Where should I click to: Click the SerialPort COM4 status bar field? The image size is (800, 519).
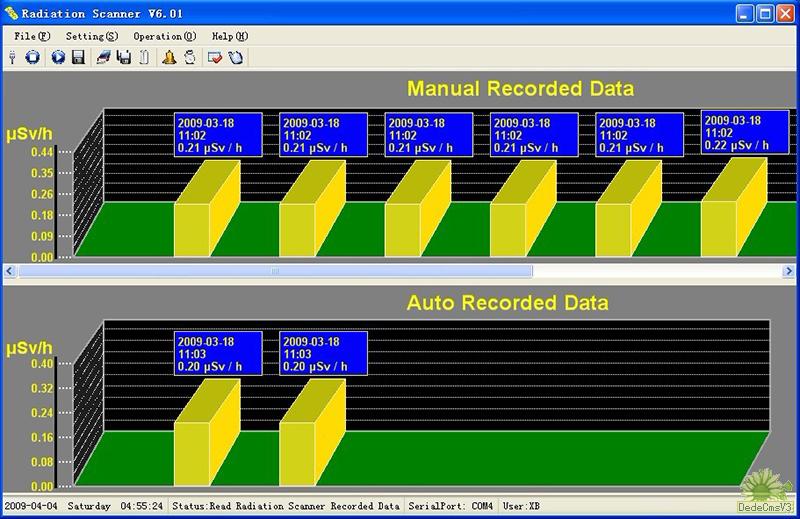450,506
